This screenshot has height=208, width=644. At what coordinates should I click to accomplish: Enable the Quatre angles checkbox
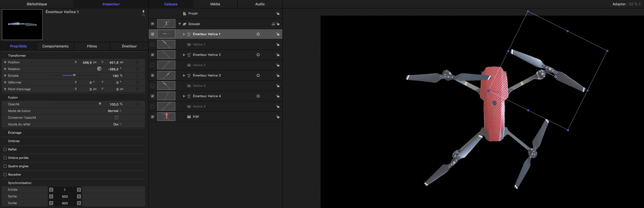5,166
